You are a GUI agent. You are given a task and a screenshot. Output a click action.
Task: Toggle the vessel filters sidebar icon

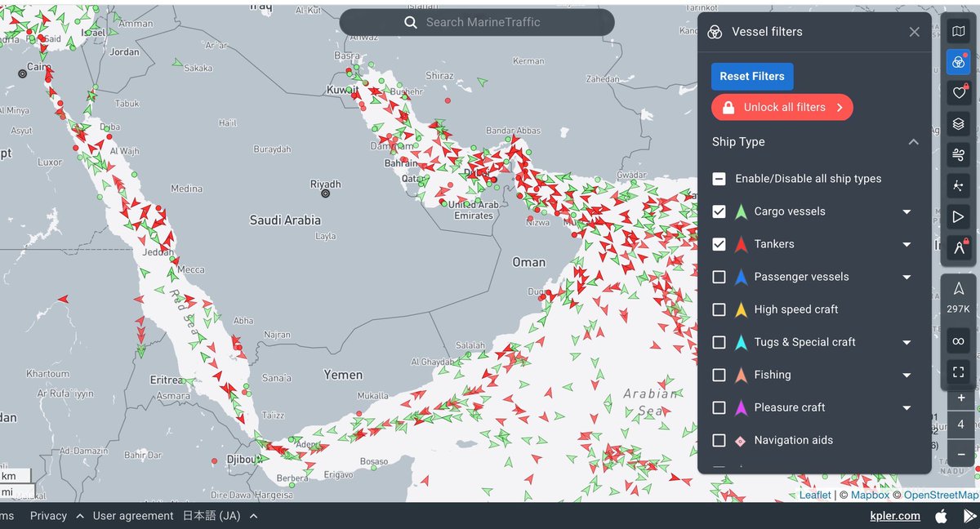(x=958, y=62)
